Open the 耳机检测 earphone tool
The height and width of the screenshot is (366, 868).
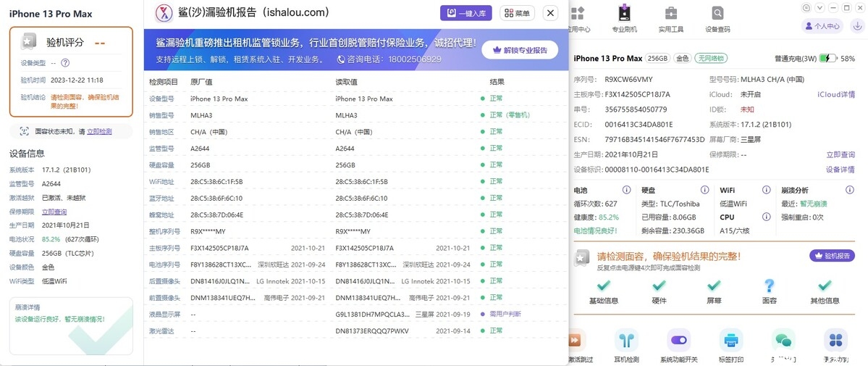point(626,346)
